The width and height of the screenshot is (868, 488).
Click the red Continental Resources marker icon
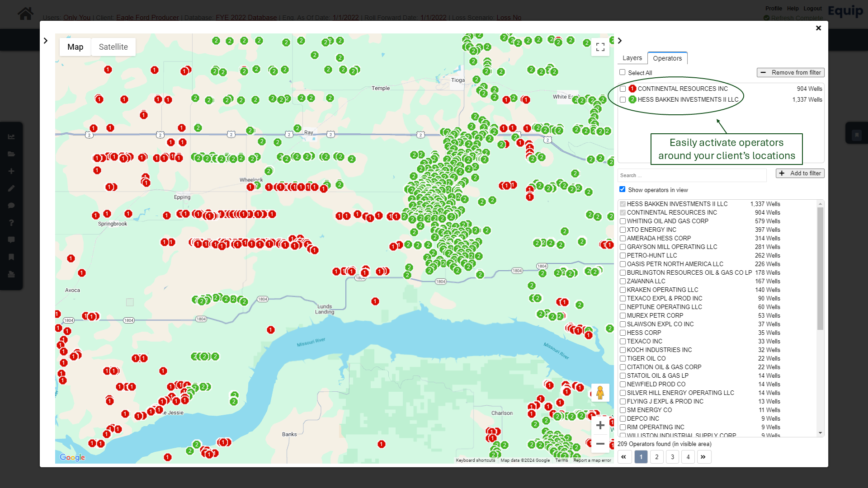pyautogui.click(x=632, y=89)
